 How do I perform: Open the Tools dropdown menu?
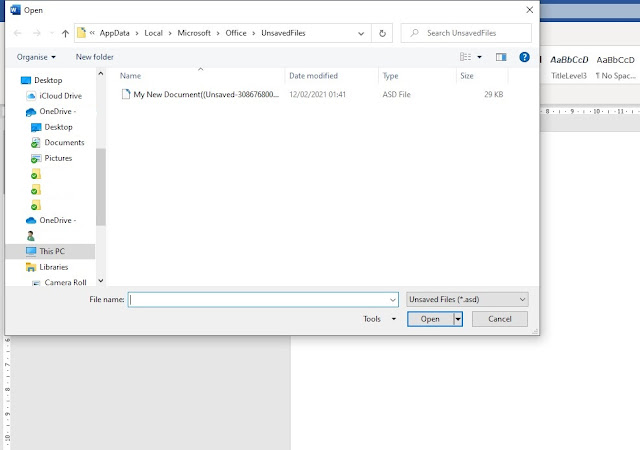coord(380,319)
